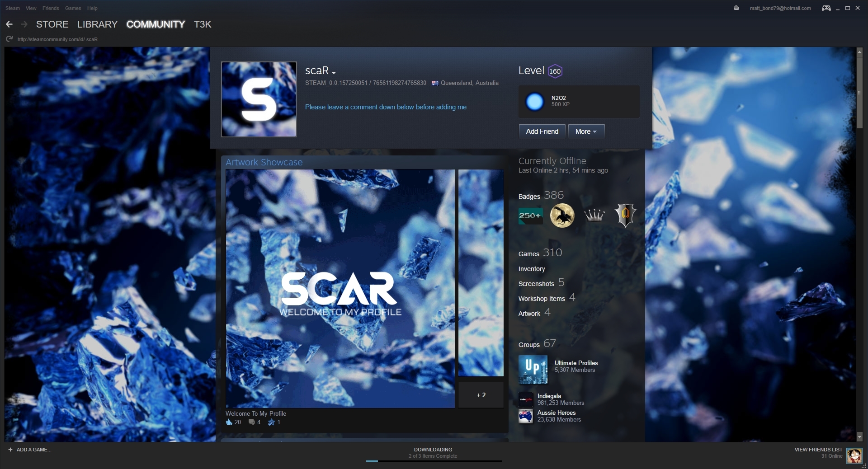Open artwork comments speech-bubble icon
The image size is (868, 469).
[x=251, y=422]
